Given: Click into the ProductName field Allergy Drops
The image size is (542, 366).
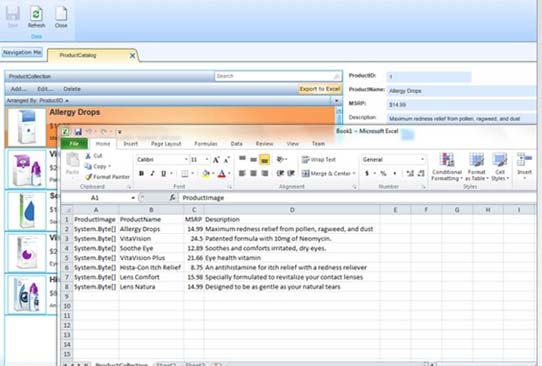Looking at the screenshot, I should click(x=461, y=91).
